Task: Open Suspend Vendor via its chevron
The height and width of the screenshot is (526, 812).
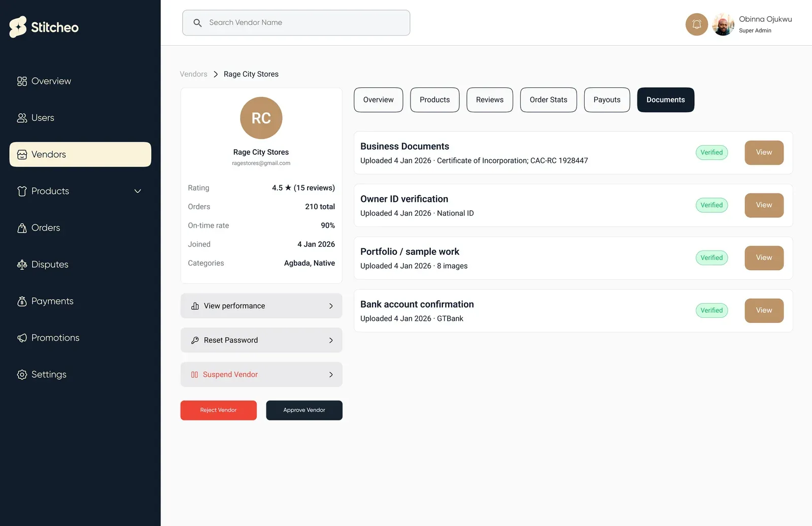Action: pos(331,375)
